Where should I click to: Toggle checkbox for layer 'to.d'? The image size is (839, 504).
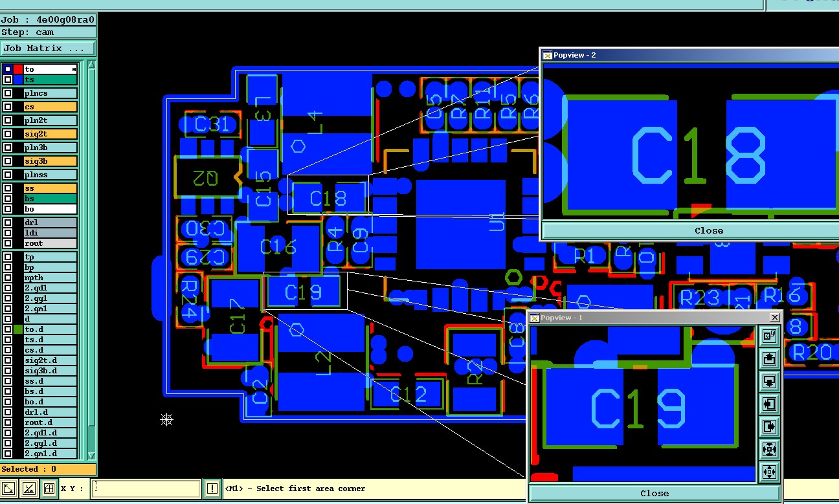8,329
